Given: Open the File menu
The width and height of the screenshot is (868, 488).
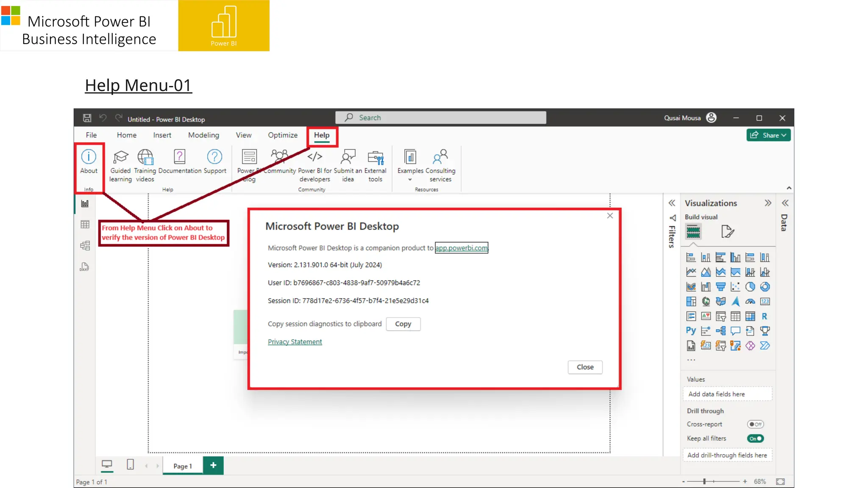Looking at the screenshot, I should click(91, 135).
